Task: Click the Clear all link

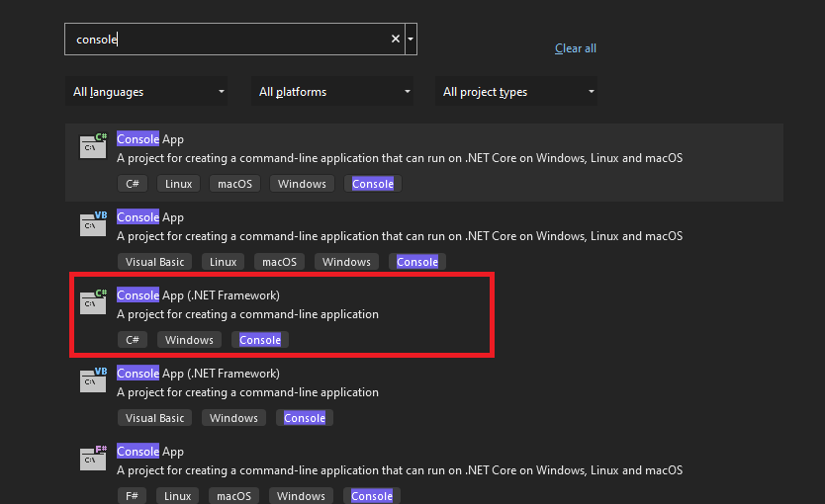Action: 576,48
